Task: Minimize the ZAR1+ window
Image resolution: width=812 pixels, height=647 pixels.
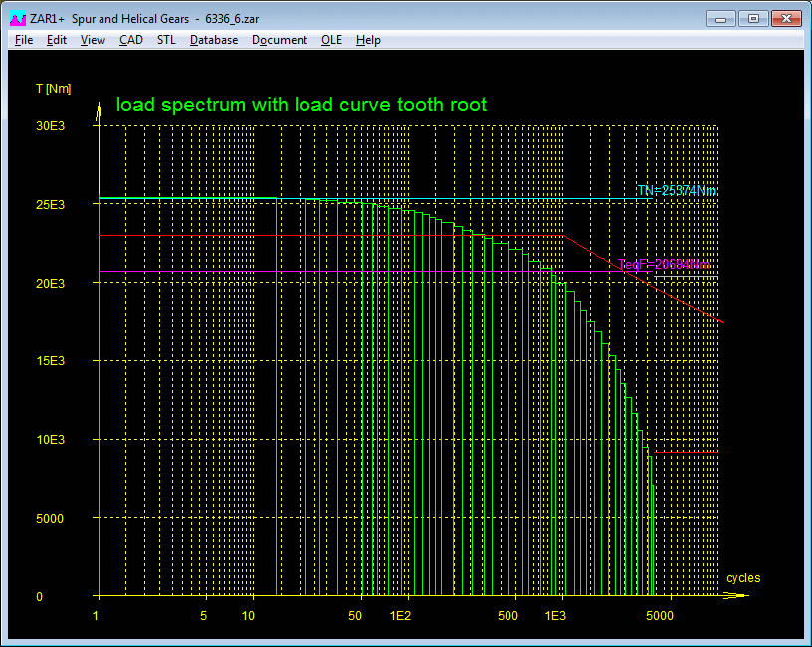Action: (721, 18)
